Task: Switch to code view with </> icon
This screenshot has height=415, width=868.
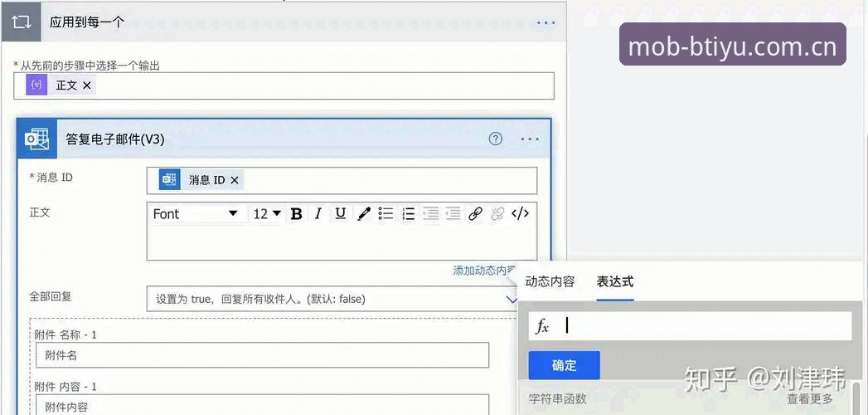Action: 520,214
